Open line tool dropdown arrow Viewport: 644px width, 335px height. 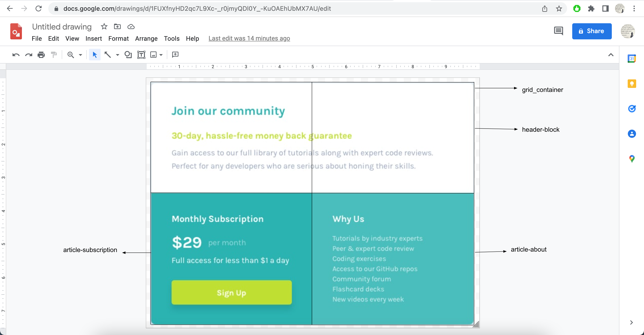click(117, 55)
